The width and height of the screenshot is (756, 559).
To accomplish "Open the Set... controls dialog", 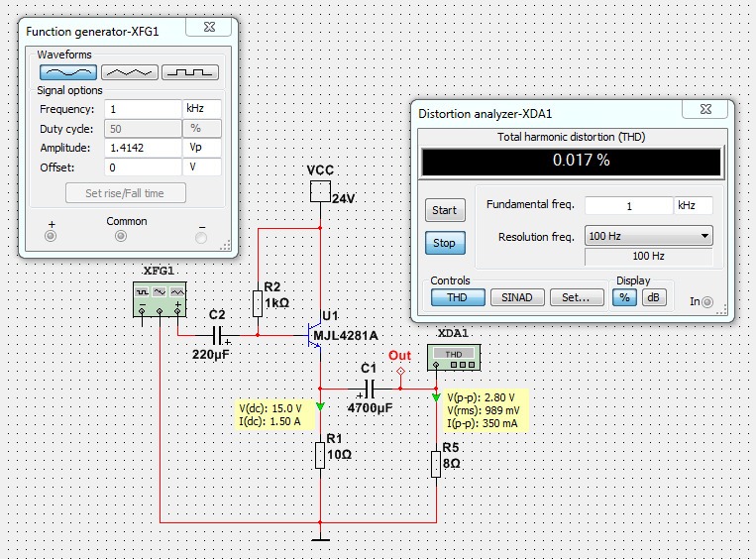I will [577, 297].
